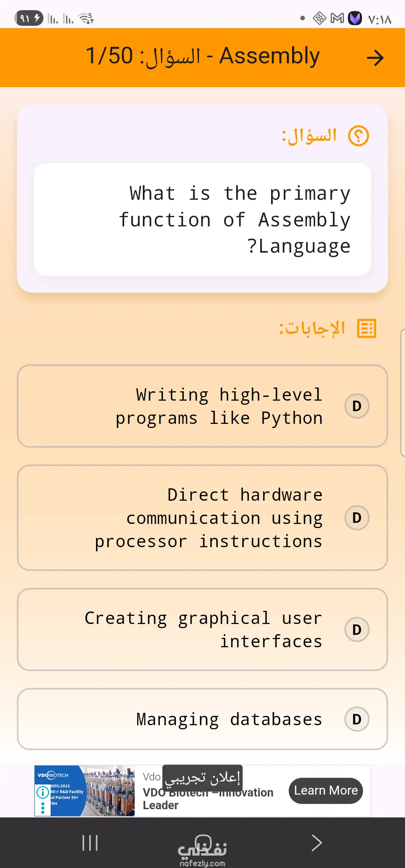Click the answers list icon beside الإجابات

pos(366,329)
